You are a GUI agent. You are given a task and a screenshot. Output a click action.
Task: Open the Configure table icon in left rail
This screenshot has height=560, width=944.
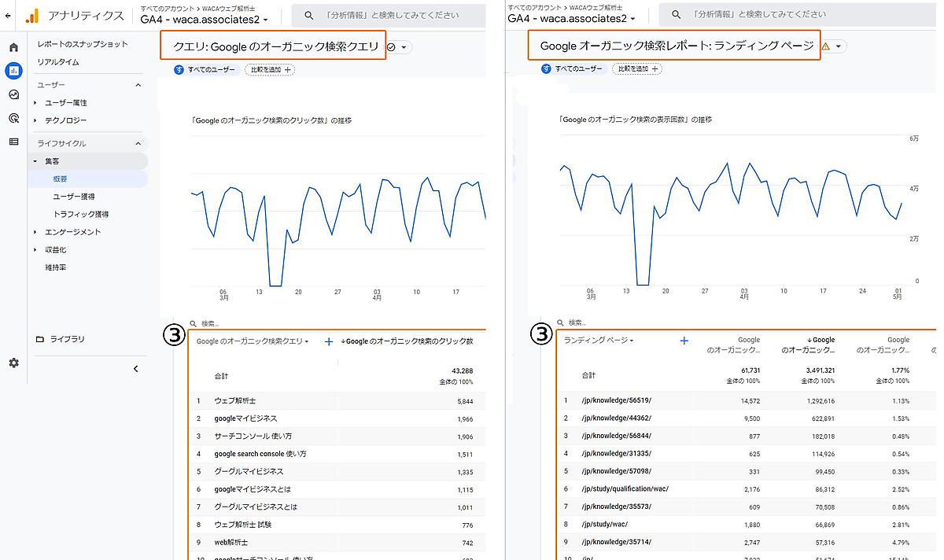click(x=13, y=142)
